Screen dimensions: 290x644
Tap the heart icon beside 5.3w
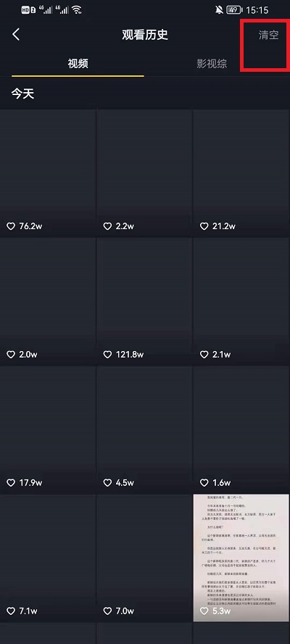[x=204, y=611]
